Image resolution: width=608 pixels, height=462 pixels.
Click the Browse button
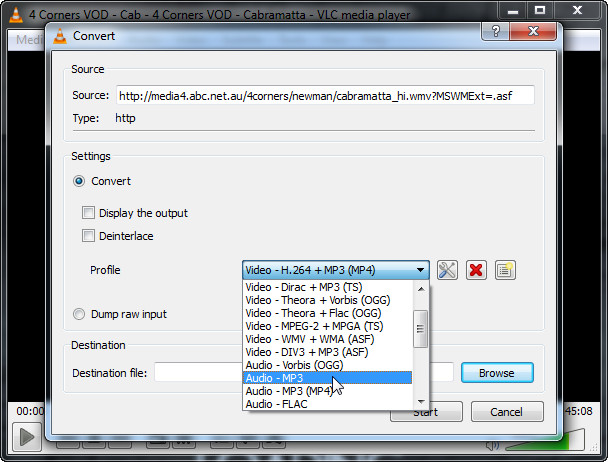click(x=497, y=373)
